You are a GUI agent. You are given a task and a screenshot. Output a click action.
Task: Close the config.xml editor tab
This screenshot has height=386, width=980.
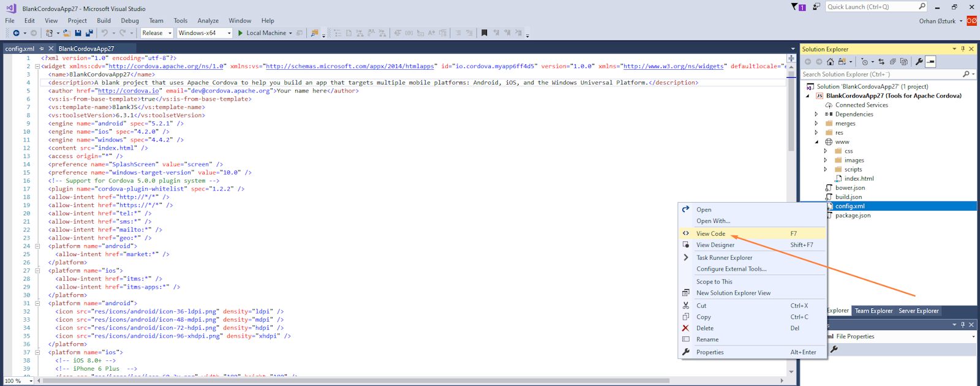[x=51, y=48]
